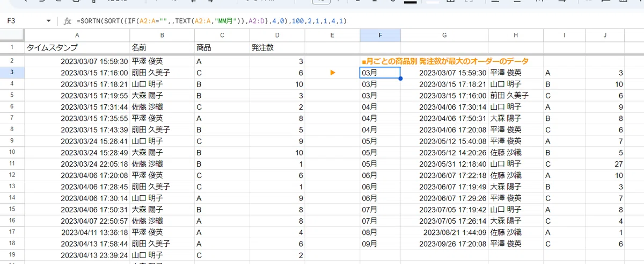Viewport: 644px width, 264px height.
Task: Select column H header
Action: pos(516,35)
